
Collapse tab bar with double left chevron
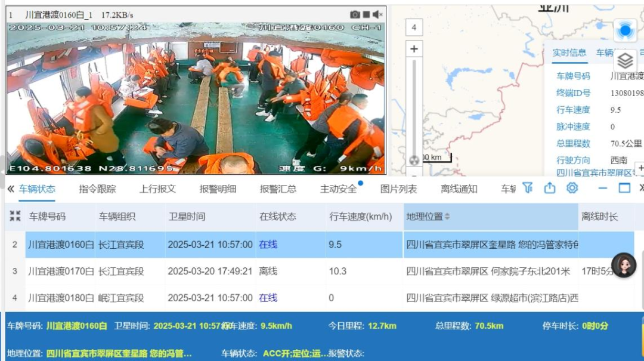(11, 189)
